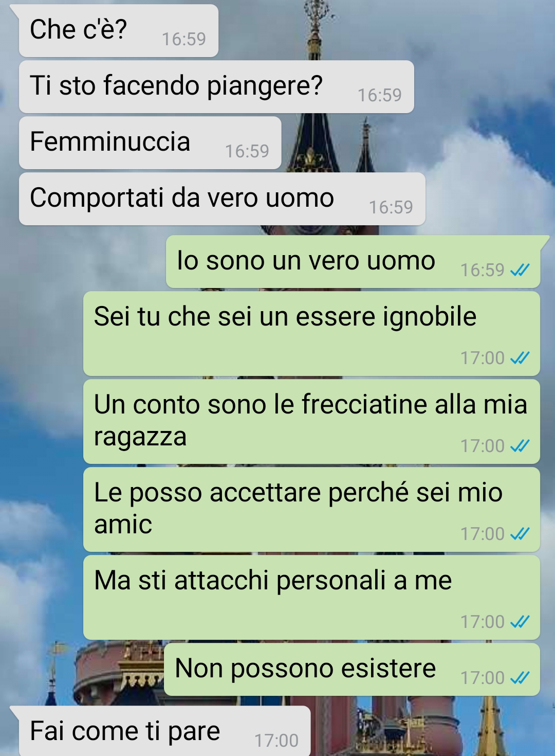Screen dimensions: 555x756
Task: Select the "Comportati da vero uomo" message
Action: coord(222,199)
